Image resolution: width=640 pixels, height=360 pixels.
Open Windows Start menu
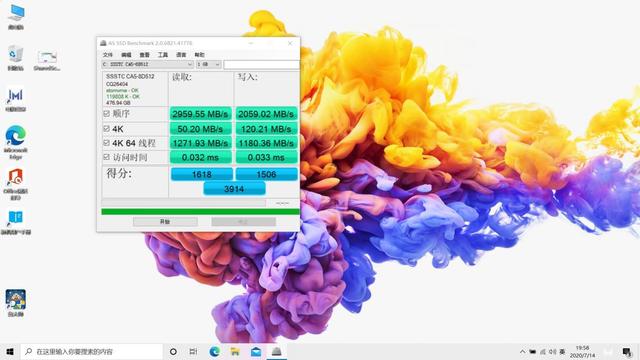(x=10, y=351)
